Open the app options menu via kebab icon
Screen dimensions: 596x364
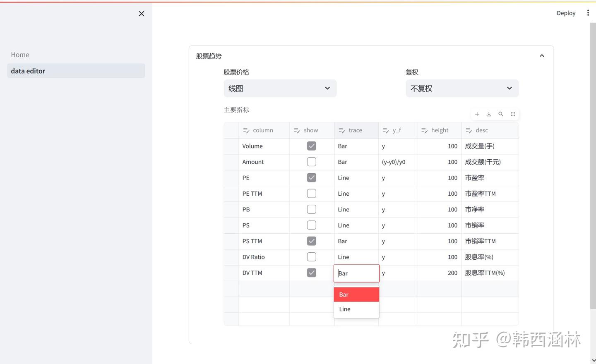tap(588, 12)
